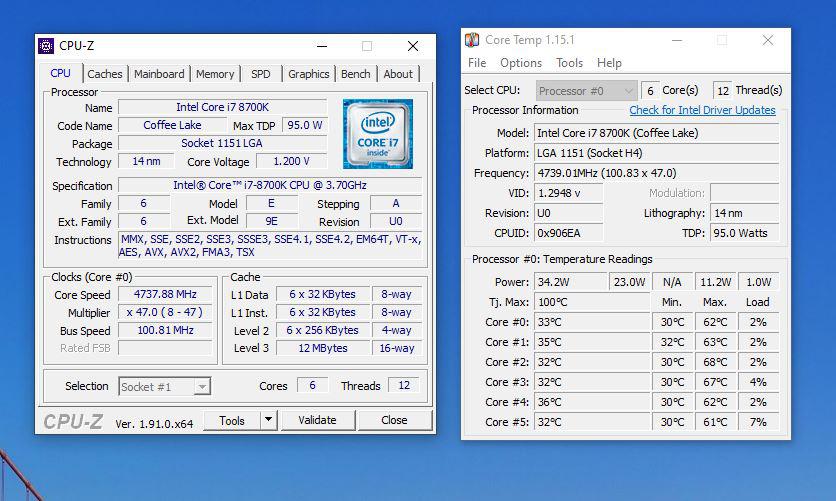Click the Level 2 cache value 6 x 256 KBytes
836x501 pixels.
[x=323, y=330]
